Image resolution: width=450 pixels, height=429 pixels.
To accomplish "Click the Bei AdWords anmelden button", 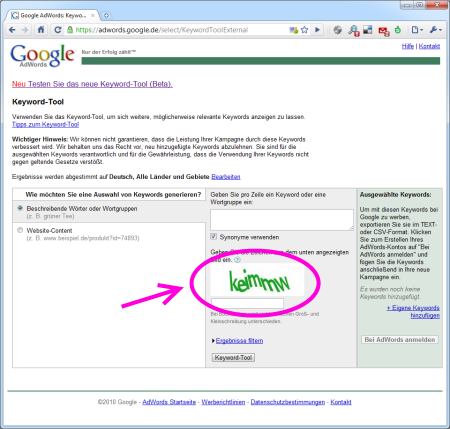I will 400,340.
